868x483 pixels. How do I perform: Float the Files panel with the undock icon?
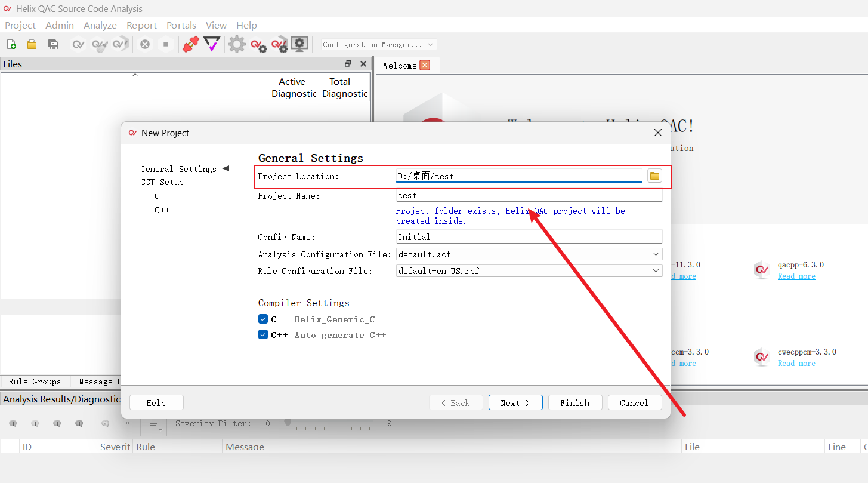click(348, 64)
